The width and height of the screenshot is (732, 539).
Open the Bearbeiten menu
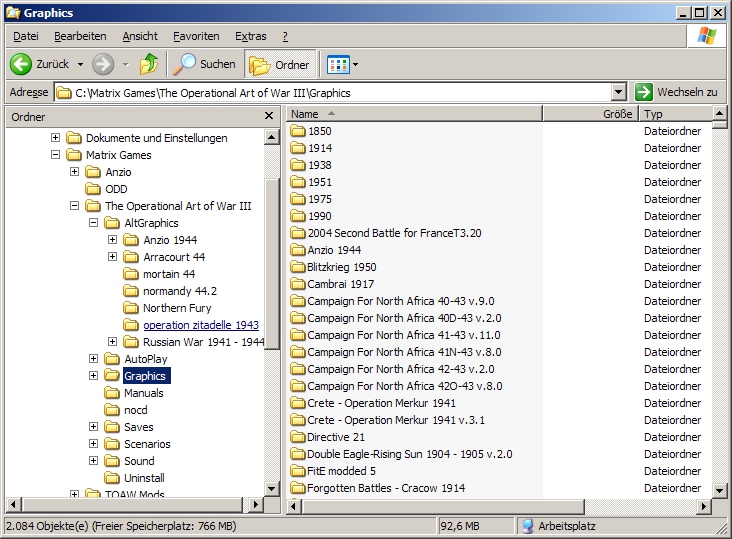pos(80,36)
